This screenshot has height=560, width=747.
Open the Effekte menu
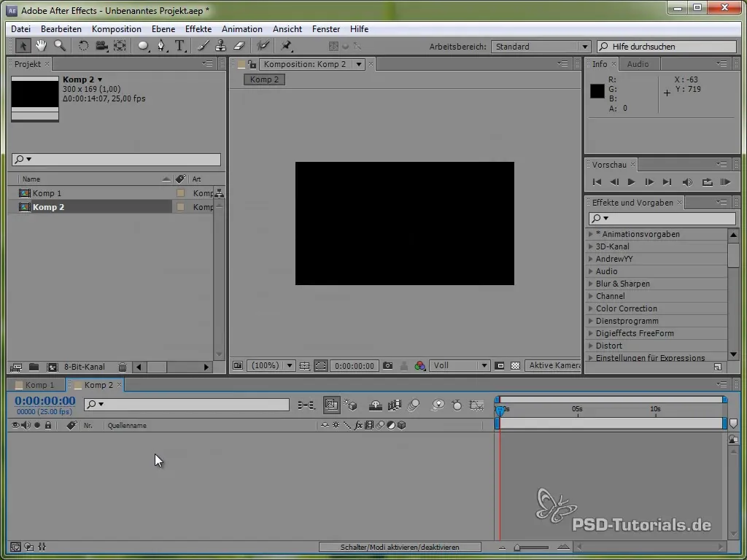[198, 29]
